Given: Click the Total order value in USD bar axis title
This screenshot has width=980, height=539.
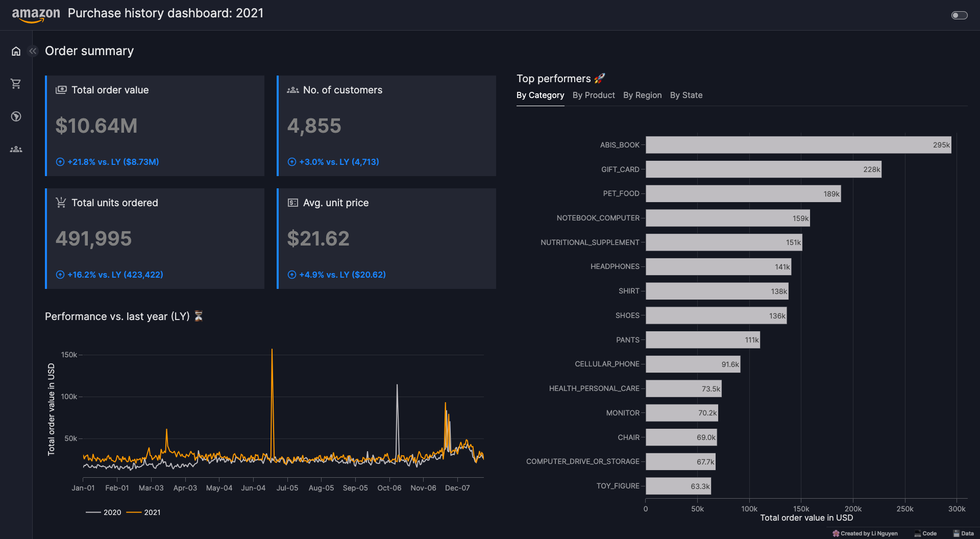Looking at the screenshot, I should (x=806, y=518).
